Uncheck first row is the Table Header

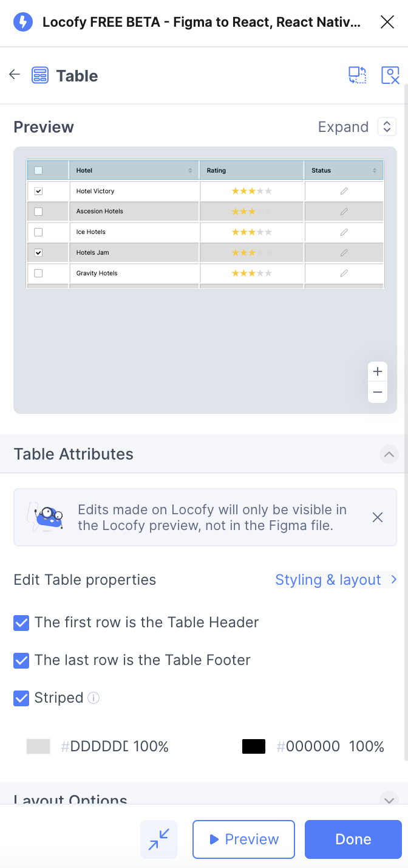pyautogui.click(x=21, y=622)
